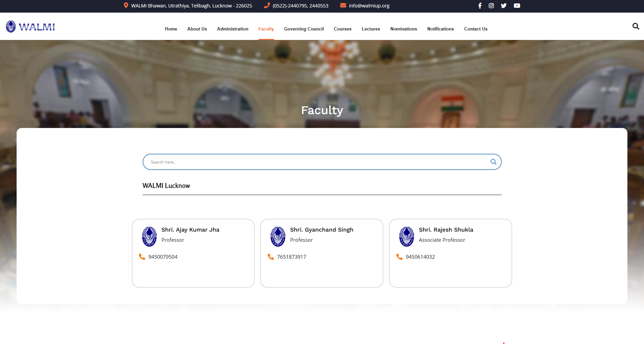Click the telephone icon in top bar
Image resolution: width=644 pixels, height=344 pixels.
click(267, 5)
